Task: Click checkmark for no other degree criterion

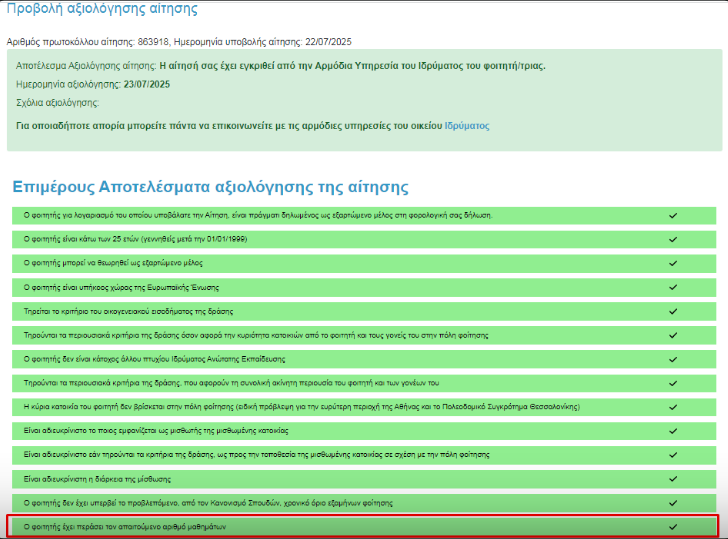Action: (x=672, y=358)
